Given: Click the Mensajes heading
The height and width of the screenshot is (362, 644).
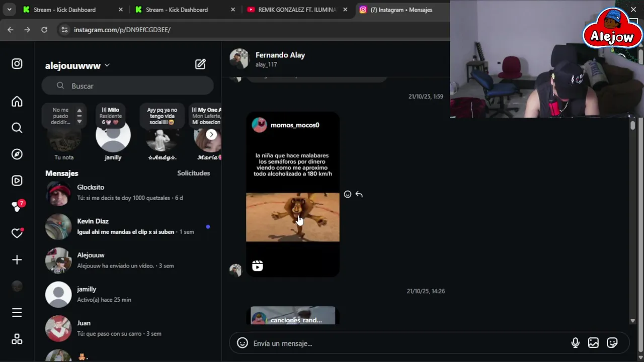Looking at the screenshot, I should pos(62,173).
